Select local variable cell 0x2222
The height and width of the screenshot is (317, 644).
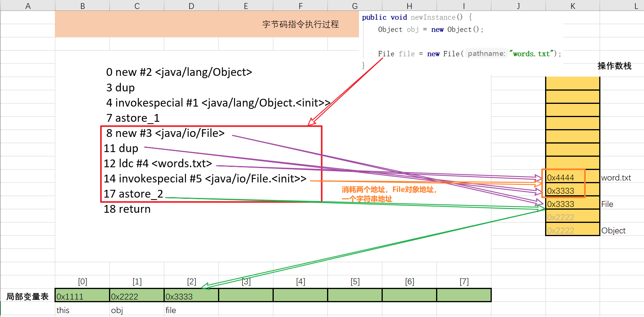tap(137, 296)
